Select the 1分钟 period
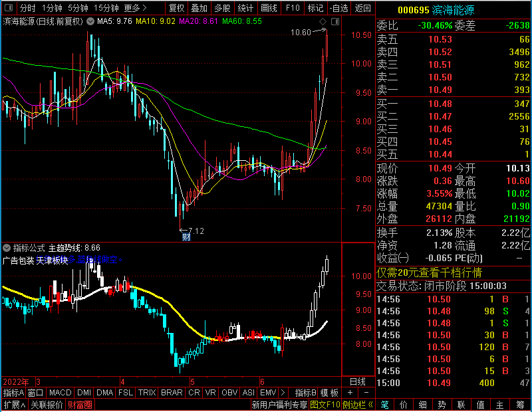The height and width of the screenshot is (412, 532). [52, 8]
